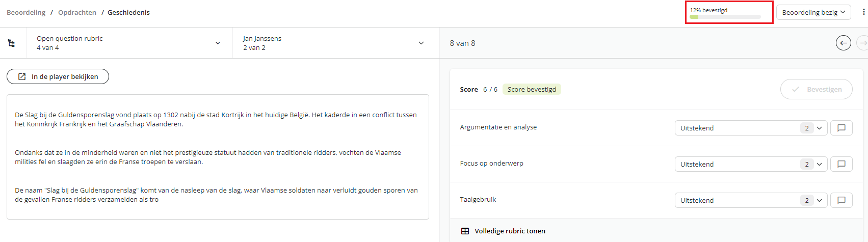
Task: Go to Opdrachten breadcrumb
Action: click(77, 12)
